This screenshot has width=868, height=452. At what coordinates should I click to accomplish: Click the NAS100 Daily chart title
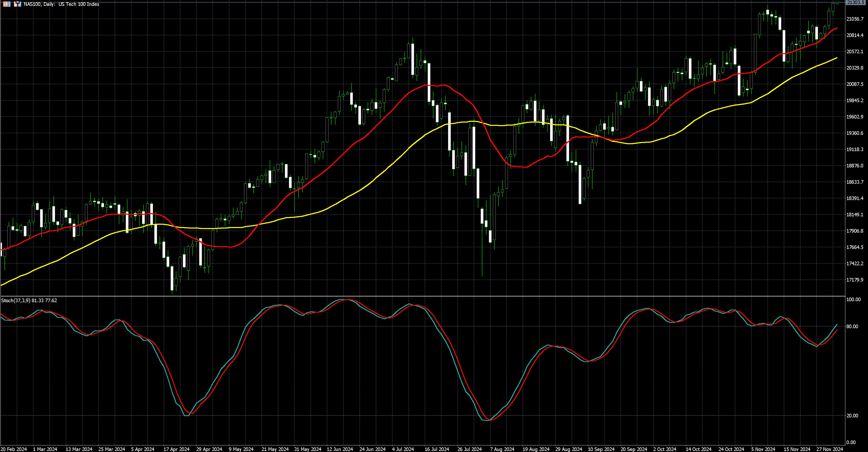(x=61, y=4)
